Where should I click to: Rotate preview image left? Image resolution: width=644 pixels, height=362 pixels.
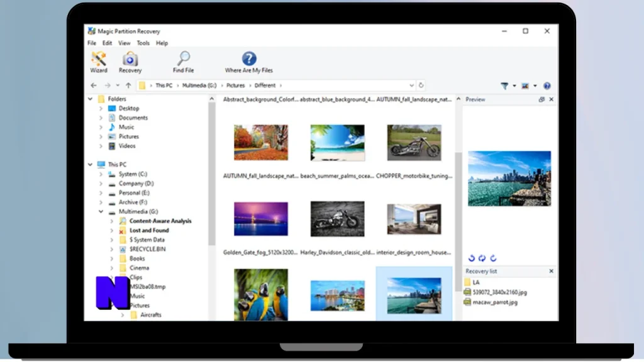point(472,258)
